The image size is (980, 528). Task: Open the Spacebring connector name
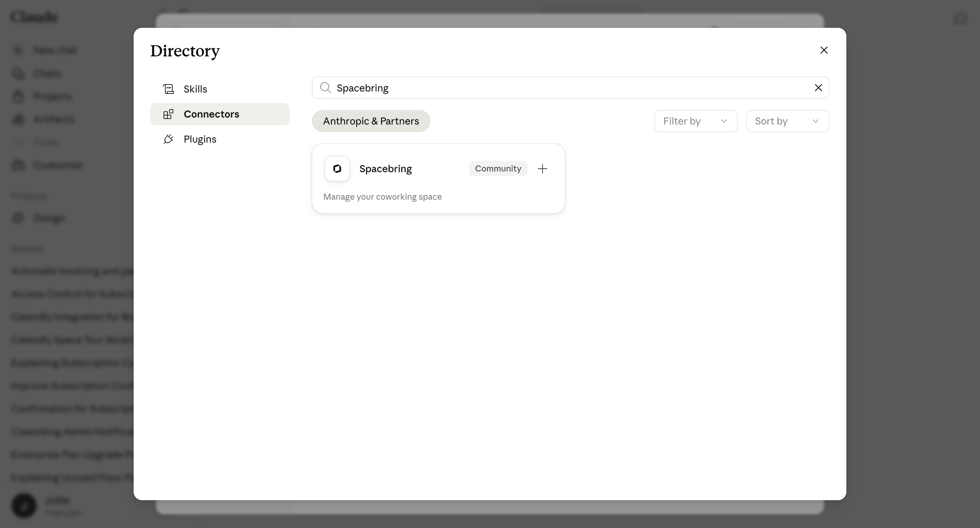385,169
